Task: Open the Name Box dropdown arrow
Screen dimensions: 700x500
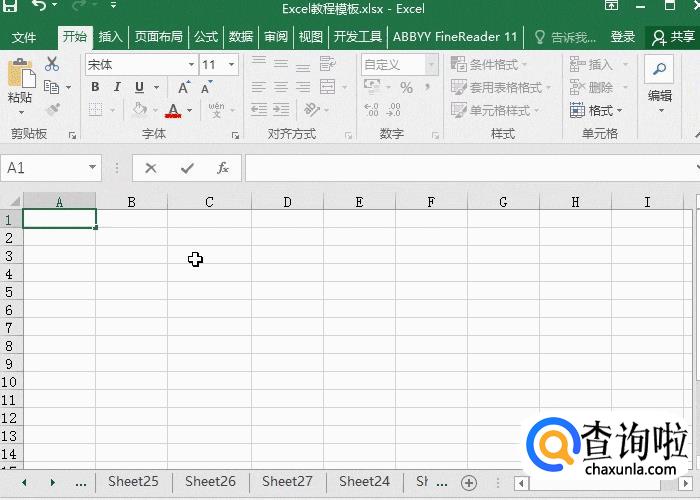Action: 92,168
